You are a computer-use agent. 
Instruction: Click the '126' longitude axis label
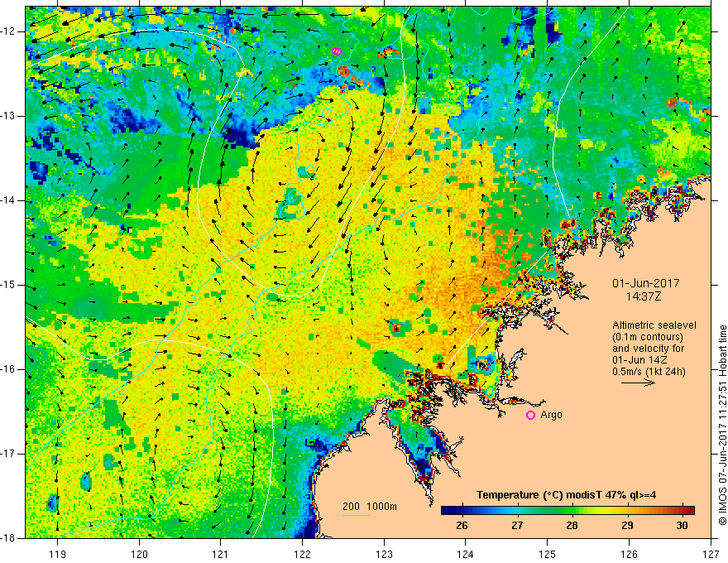pos(629,554)
